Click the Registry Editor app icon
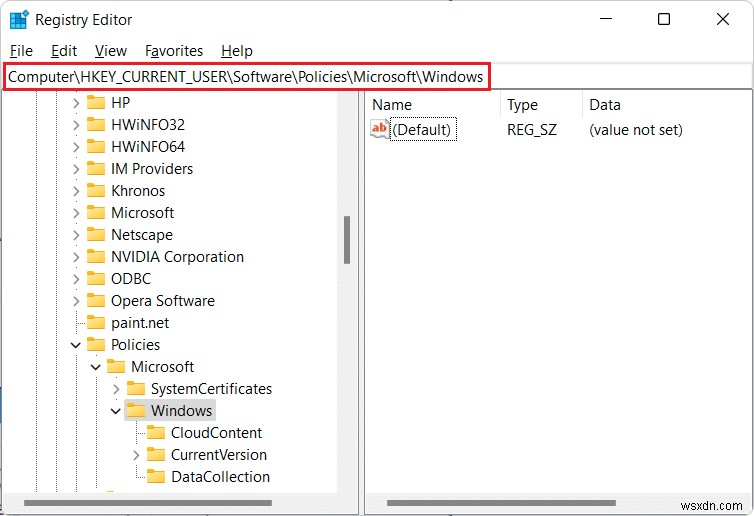 point(19,19)
